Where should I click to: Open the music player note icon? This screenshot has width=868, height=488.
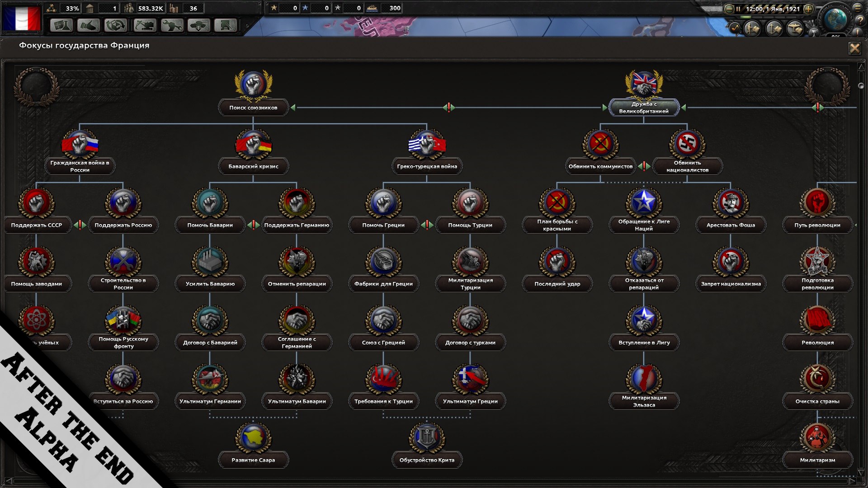pos(734,28)
